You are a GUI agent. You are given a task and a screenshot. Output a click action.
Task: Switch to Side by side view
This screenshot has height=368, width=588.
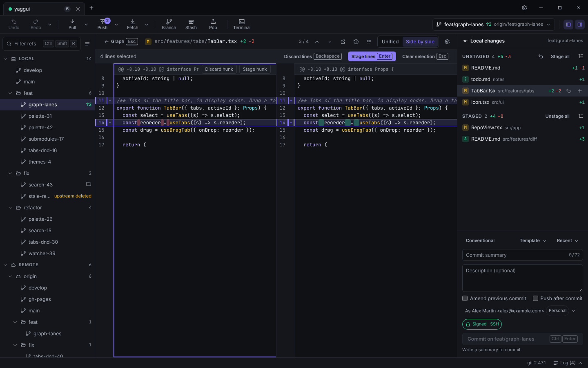(420, 42)
